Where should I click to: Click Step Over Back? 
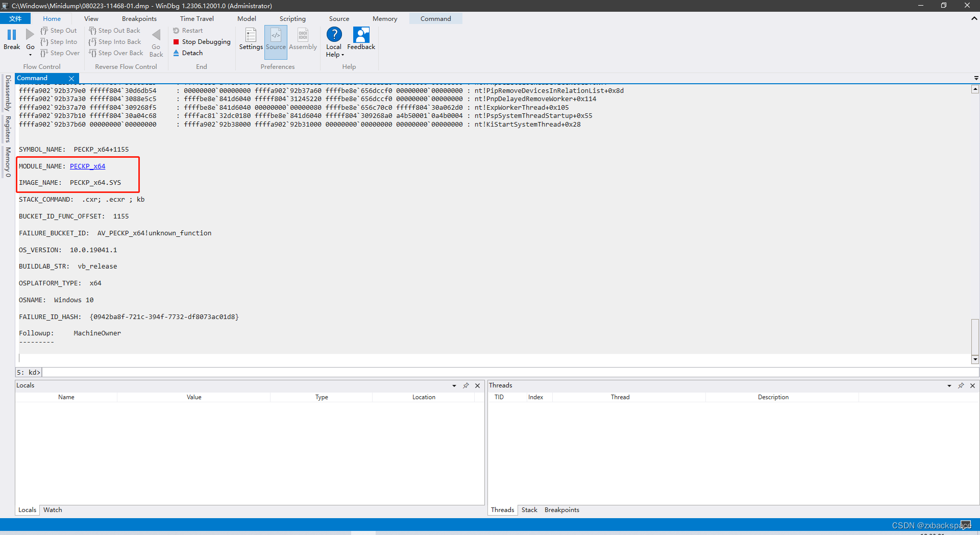(x=116, y=53)
